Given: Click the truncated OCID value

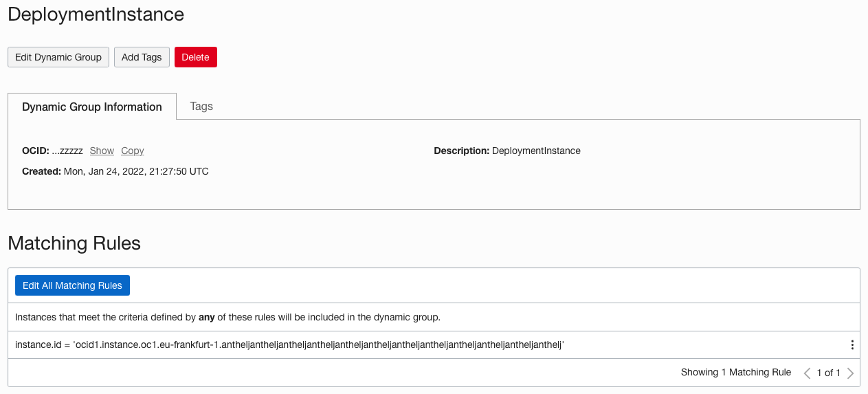Looking at the screenshot, I should tap(67, 151).
